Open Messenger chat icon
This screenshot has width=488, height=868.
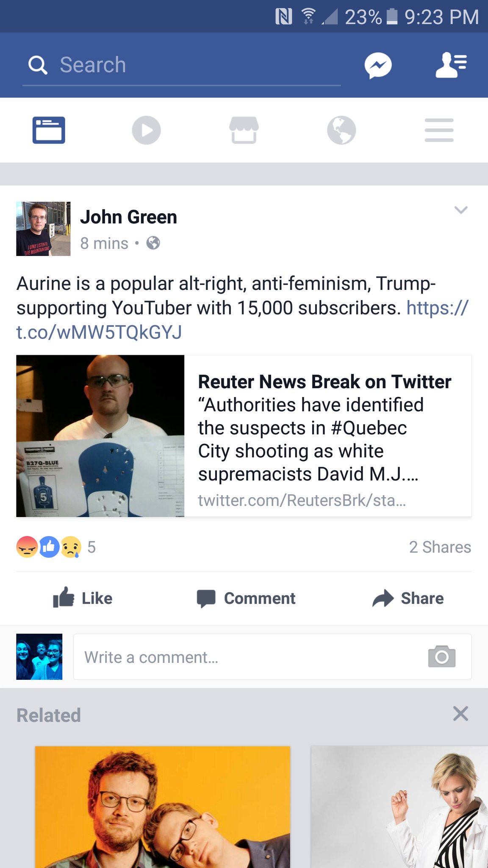[378, 65]
